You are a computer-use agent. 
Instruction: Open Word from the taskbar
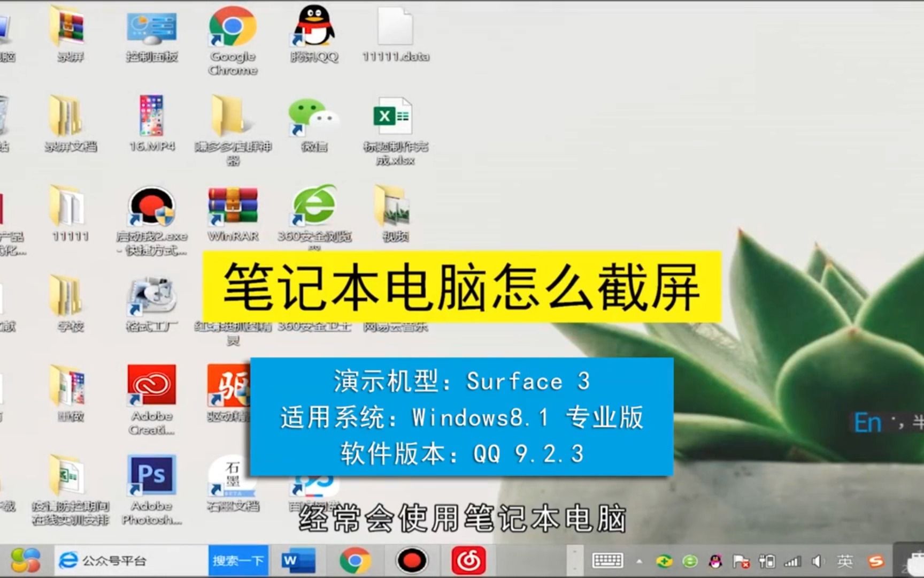[298, 560]
